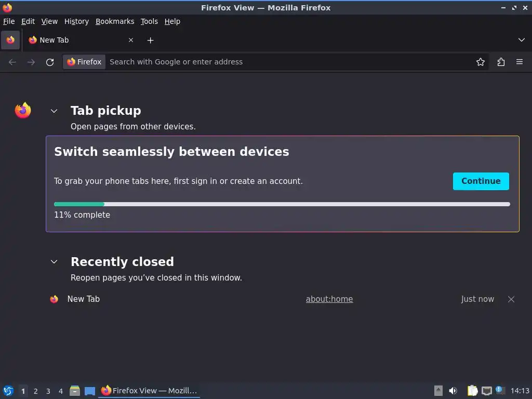Open a new tab with plus button

(x=150, y=41)
